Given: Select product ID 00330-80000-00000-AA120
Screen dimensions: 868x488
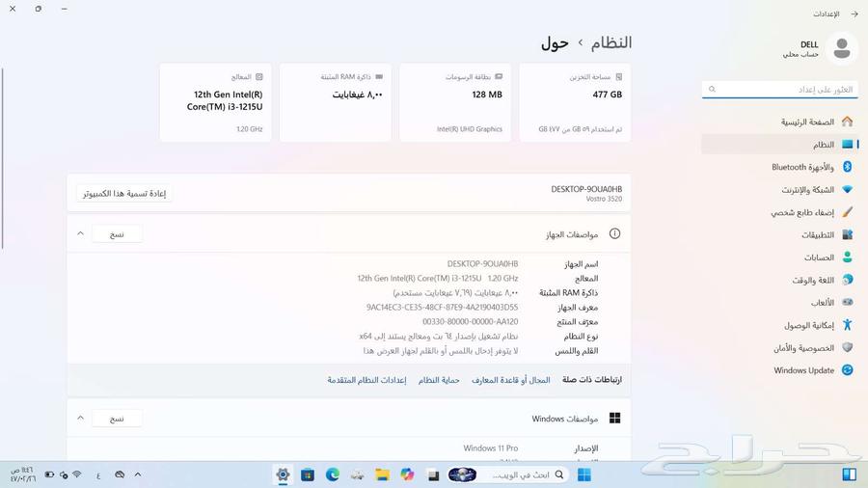Looking at the screenshot, I should [x=471, y=321].
